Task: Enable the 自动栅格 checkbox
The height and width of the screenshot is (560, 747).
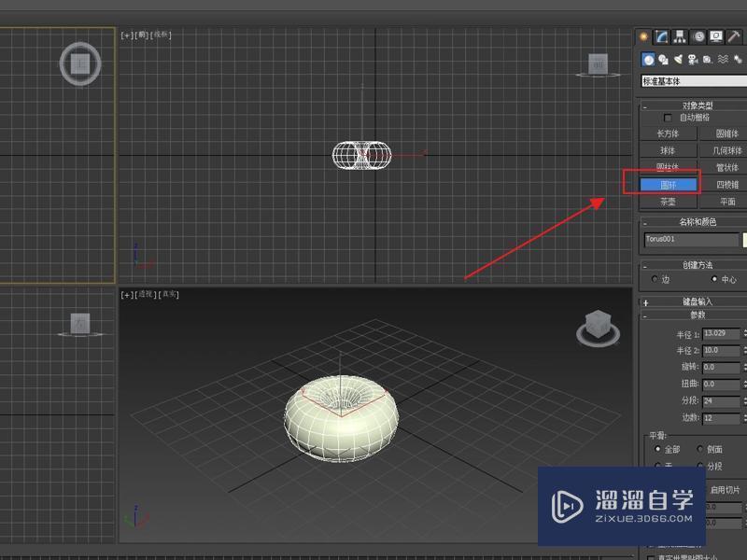Action: [x=668, y=118]
